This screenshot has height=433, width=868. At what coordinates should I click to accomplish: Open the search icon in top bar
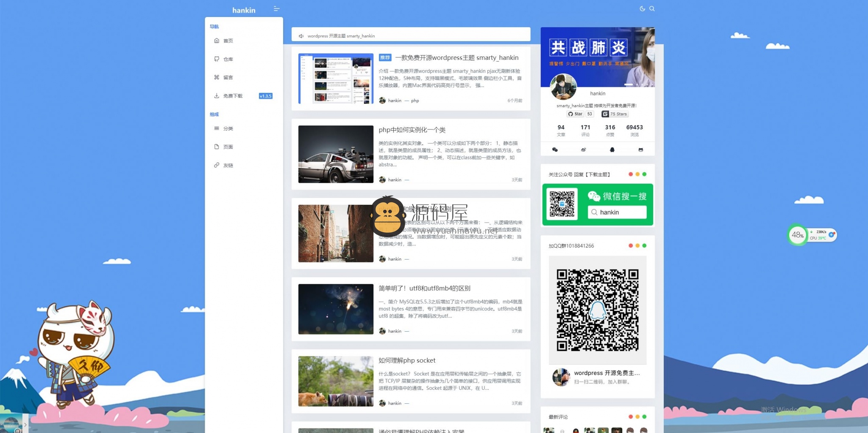pyautogui.click(x=652, y=8)
